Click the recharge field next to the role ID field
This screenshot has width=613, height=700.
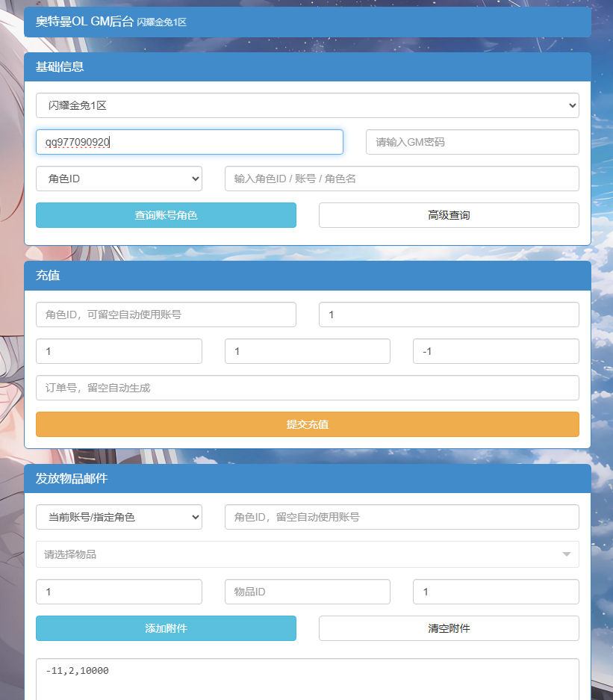pos(449,315)
